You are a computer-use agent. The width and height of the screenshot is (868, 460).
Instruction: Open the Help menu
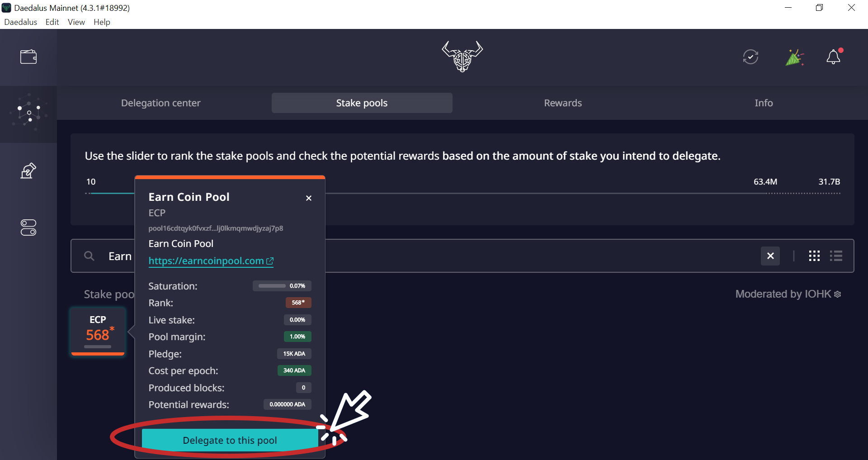(x=101, y=22)
